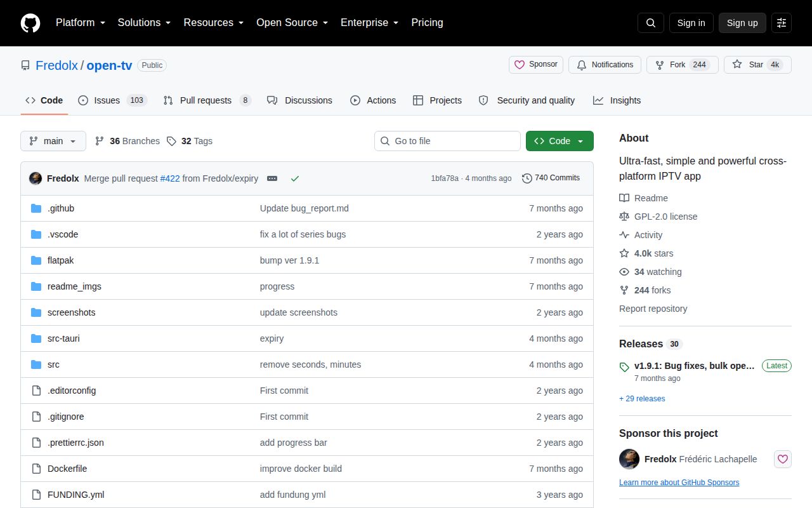Switch to the Issues tab
Image resolution: width=812 pixels, height=508 pixels.
(x=112, y=100)
